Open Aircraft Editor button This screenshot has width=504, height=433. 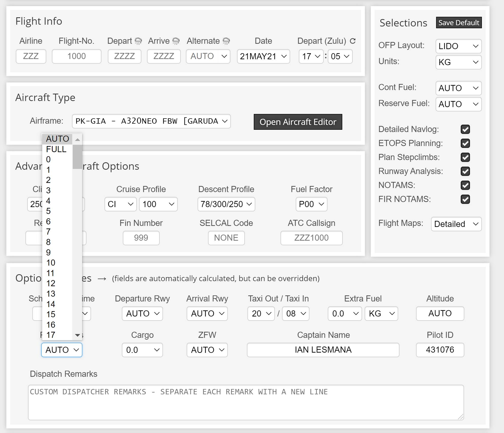(298, 122)
